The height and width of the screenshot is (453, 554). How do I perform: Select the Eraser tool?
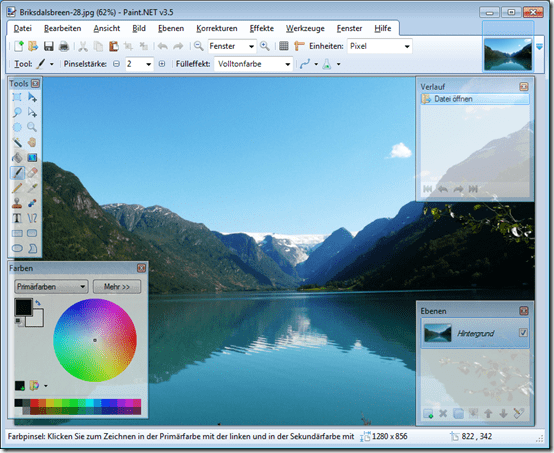coord(32,173)
